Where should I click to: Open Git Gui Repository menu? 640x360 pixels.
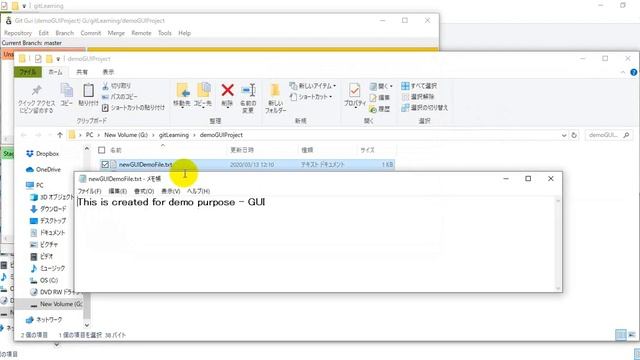18,33
